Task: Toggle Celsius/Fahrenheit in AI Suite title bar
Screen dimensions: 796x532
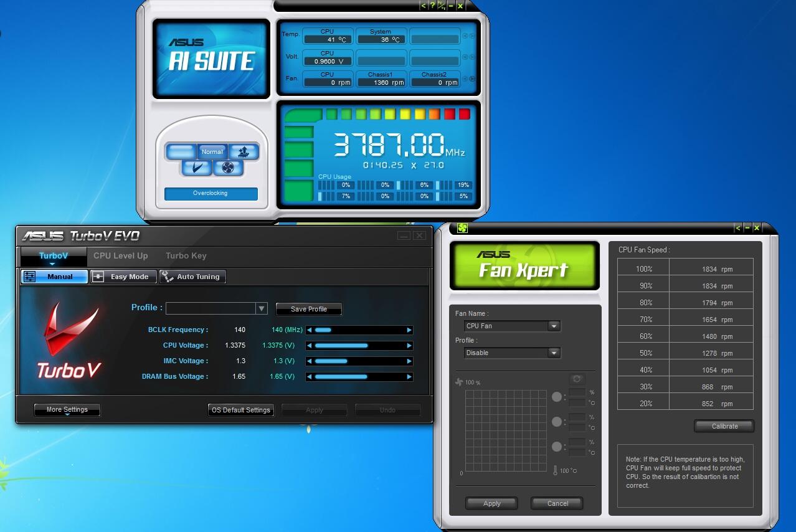Action: (x=442, y=6)
